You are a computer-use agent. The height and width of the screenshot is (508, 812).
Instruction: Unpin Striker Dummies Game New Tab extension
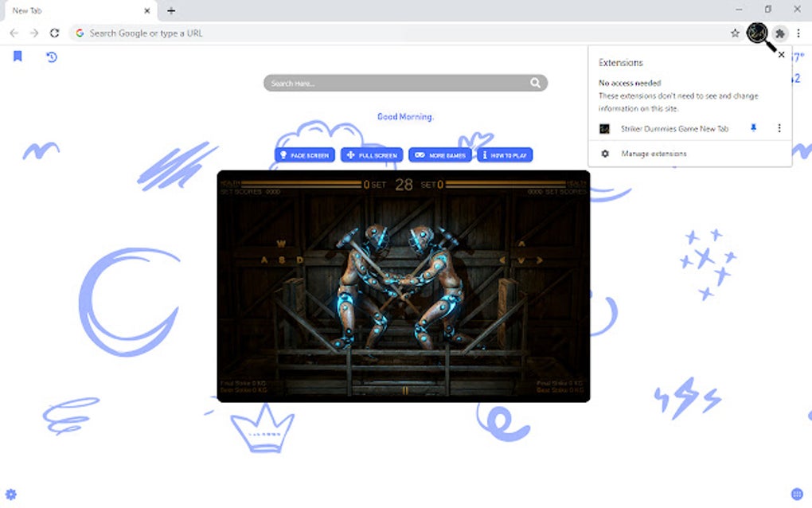[754, 128]
